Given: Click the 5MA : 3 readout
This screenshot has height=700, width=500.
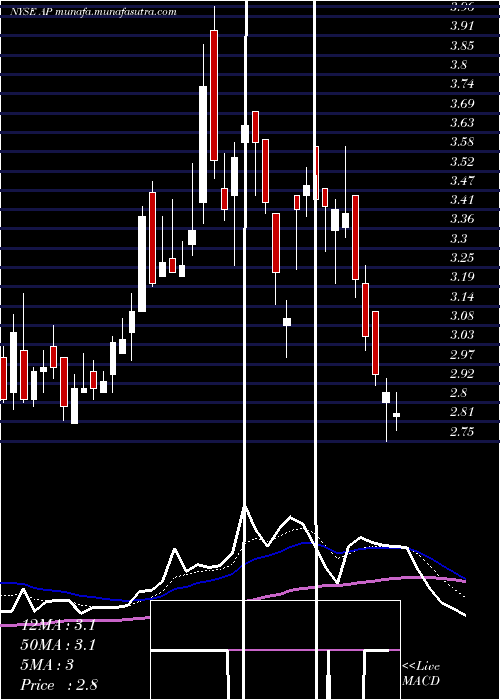Looking at the screenshot, I should 47,665.
